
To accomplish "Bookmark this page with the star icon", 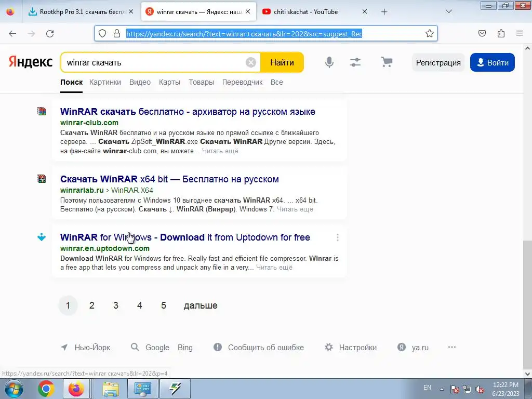I will 430,33.
